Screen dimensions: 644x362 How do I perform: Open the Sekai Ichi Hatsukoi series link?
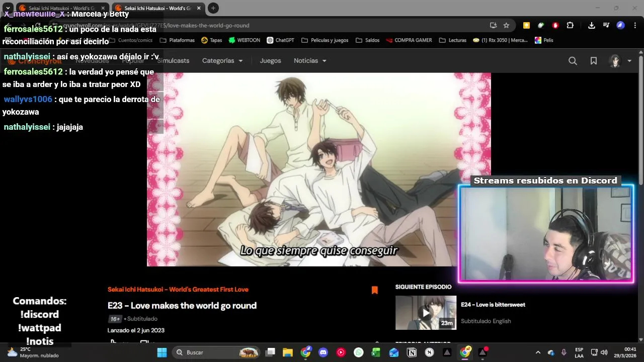click(x=178, y=290)
